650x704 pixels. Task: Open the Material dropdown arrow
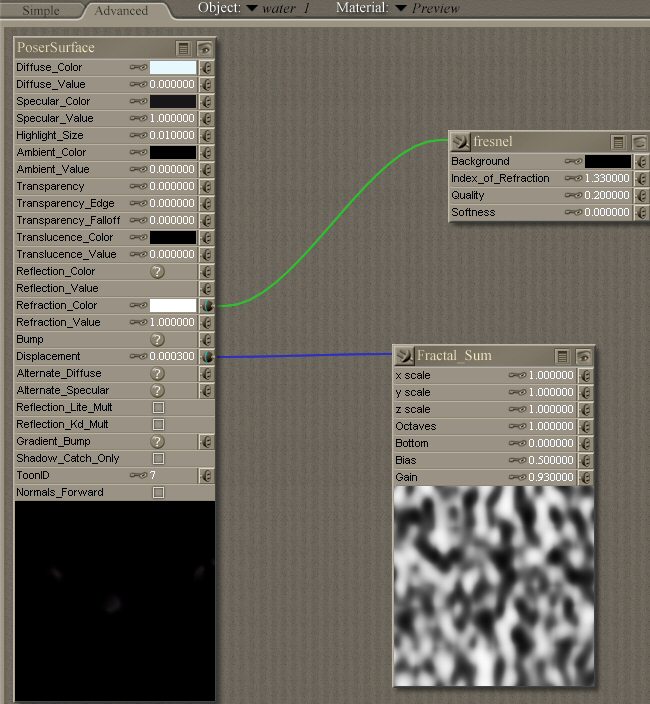[x=401, y=8]
